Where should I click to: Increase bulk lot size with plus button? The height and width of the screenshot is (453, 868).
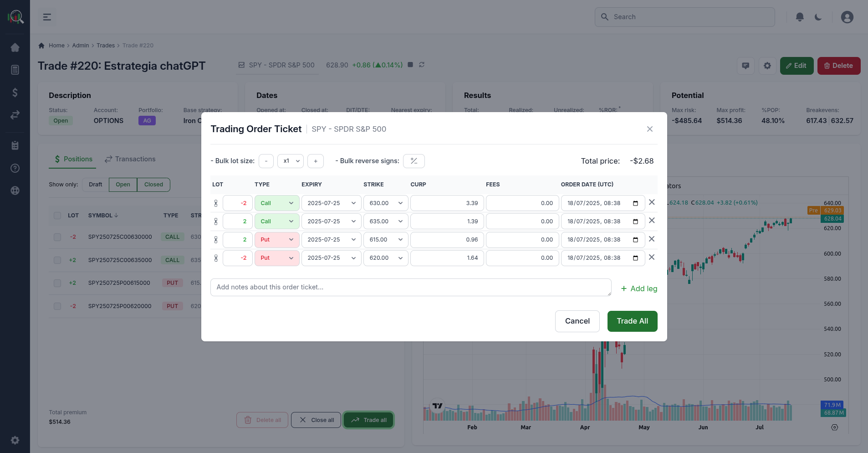[315, 161]
